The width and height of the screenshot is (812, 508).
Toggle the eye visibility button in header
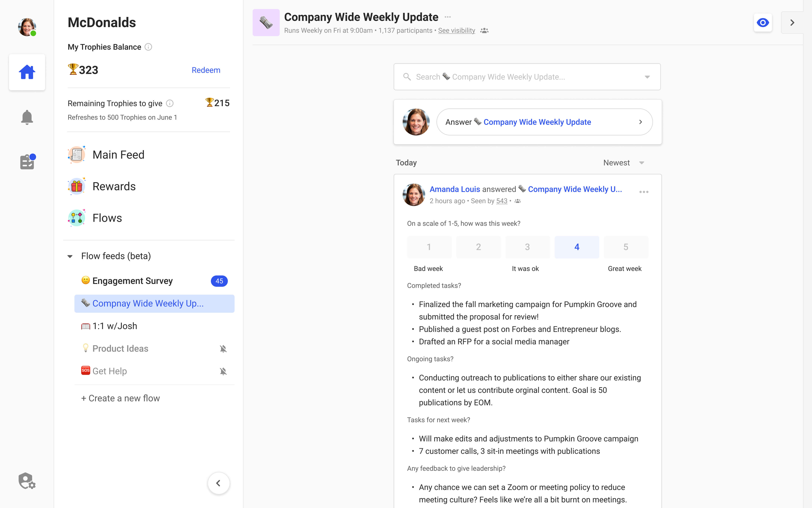pos(763,23)
